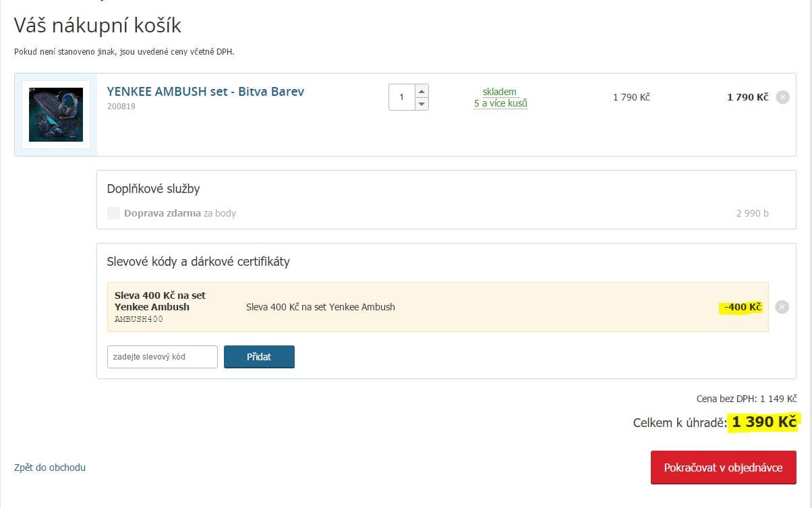The width and height of the screenshot is (812, 508).
Task: Click the highlighted -400 Kč discount amount
Action: [743, 308]
